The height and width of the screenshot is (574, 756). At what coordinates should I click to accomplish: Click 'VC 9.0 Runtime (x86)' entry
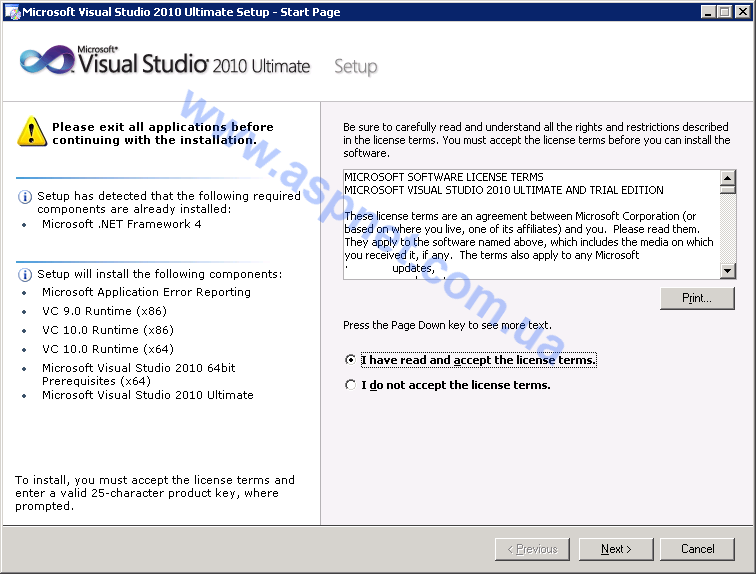tap(104, 311)
